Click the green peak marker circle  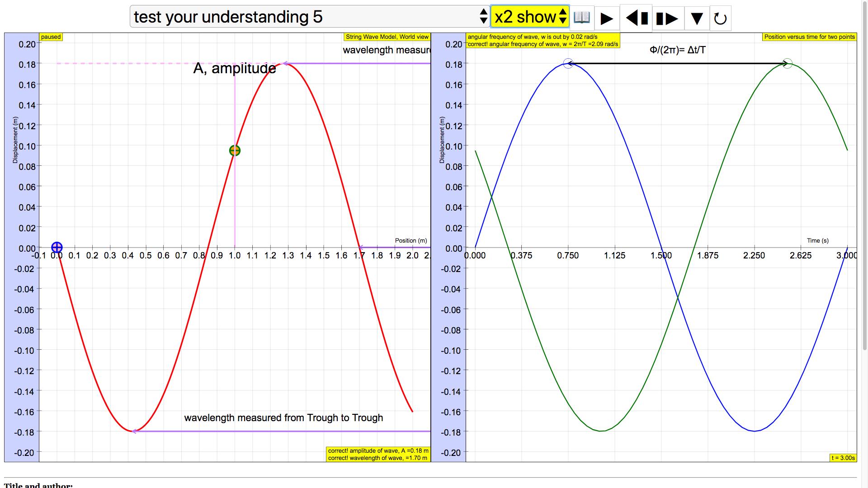(788, 64)
